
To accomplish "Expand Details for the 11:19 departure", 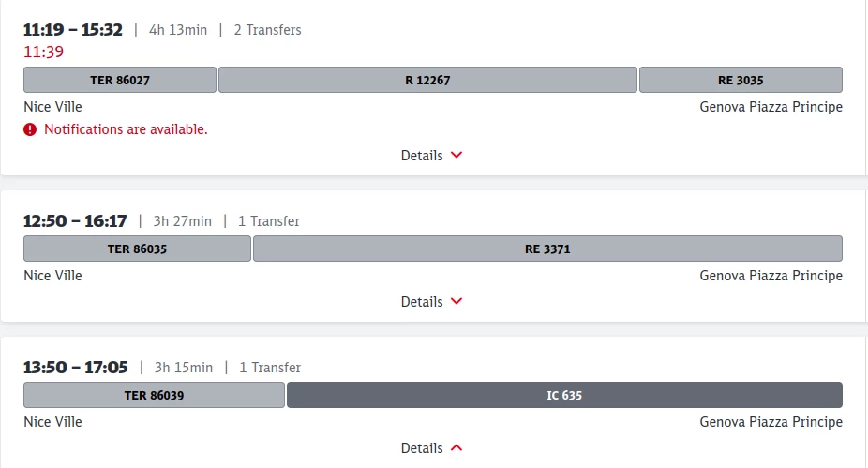I will tap(431, 156).
